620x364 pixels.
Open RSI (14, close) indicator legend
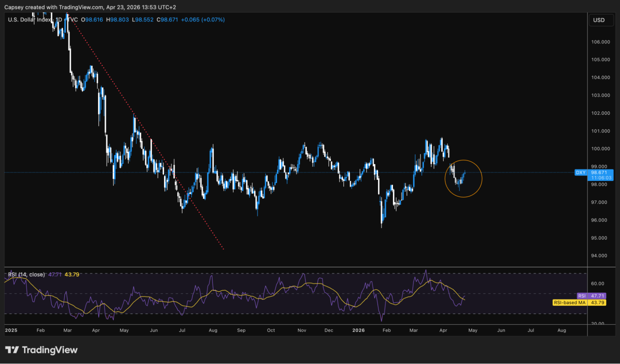[x=26, y=274]
